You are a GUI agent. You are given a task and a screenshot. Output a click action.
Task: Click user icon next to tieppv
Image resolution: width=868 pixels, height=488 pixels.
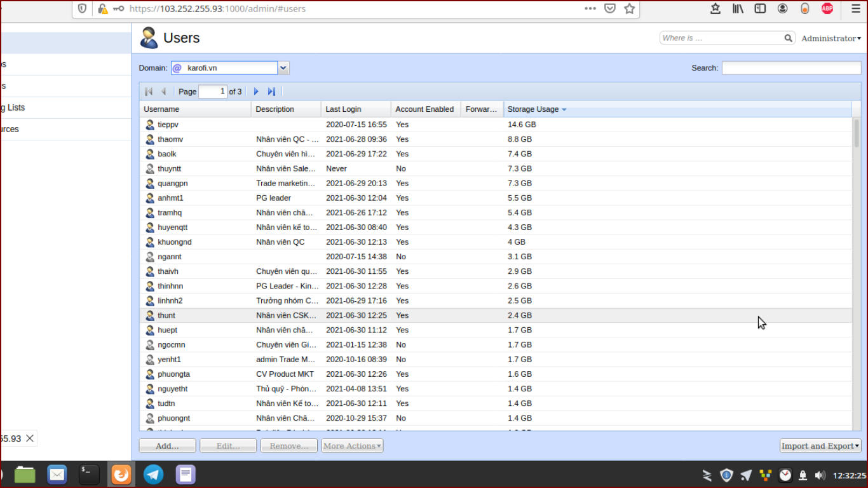[150, 125]
